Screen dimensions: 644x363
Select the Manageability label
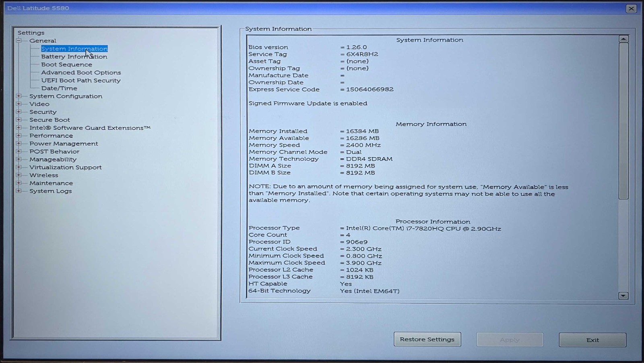53,160
